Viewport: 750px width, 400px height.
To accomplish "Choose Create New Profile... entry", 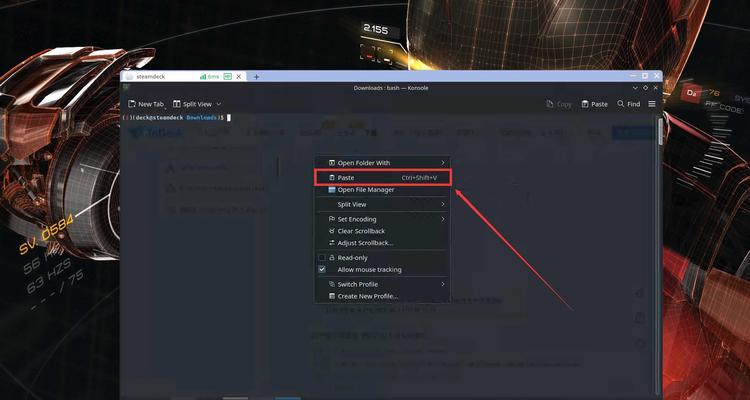I will [x=382, y=296].
